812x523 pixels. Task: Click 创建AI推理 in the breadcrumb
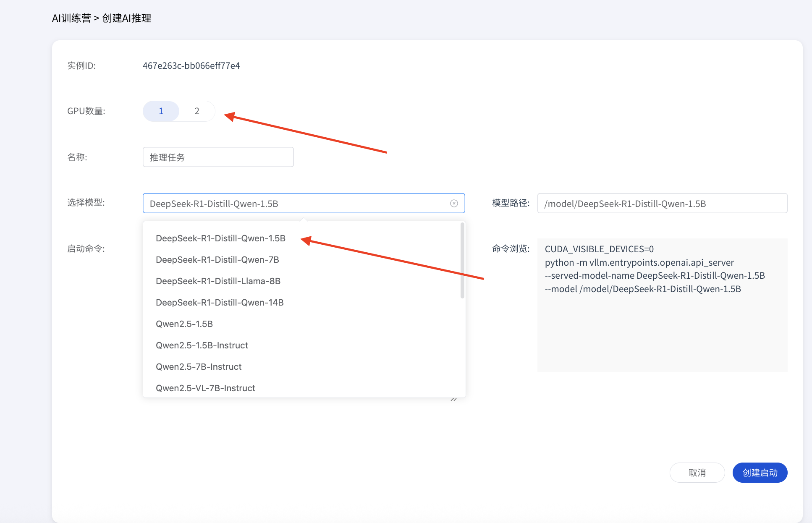[x=127, y=18]
